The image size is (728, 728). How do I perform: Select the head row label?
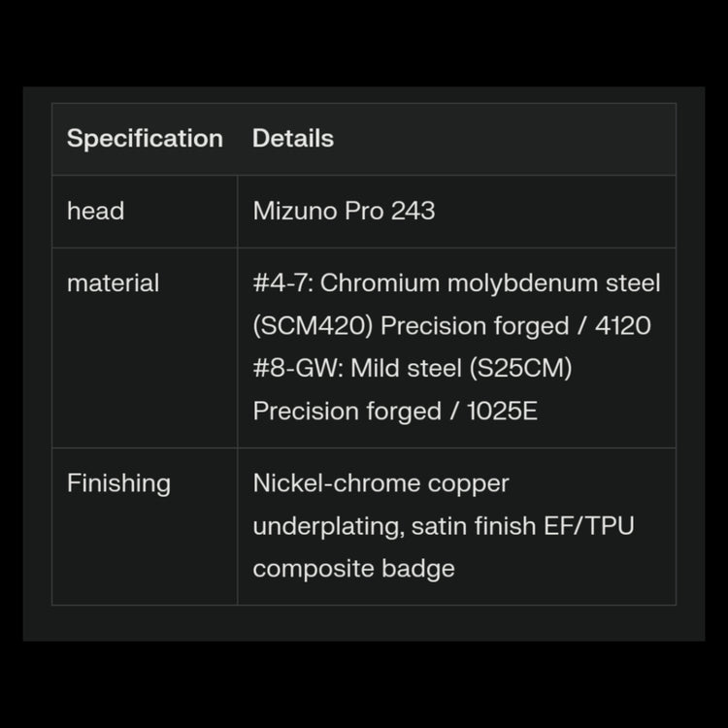point(95,211)
